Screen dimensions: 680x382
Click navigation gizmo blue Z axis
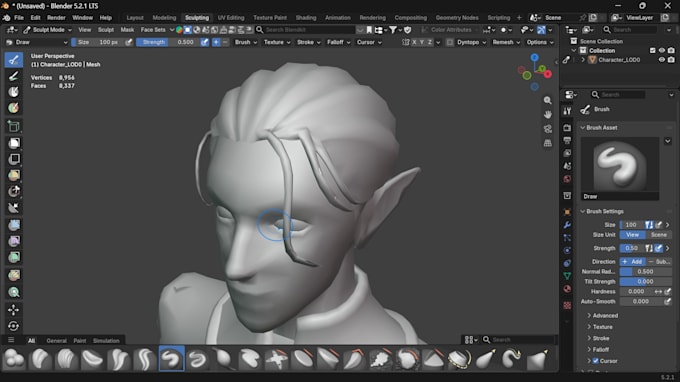click(x=535, y=58)
